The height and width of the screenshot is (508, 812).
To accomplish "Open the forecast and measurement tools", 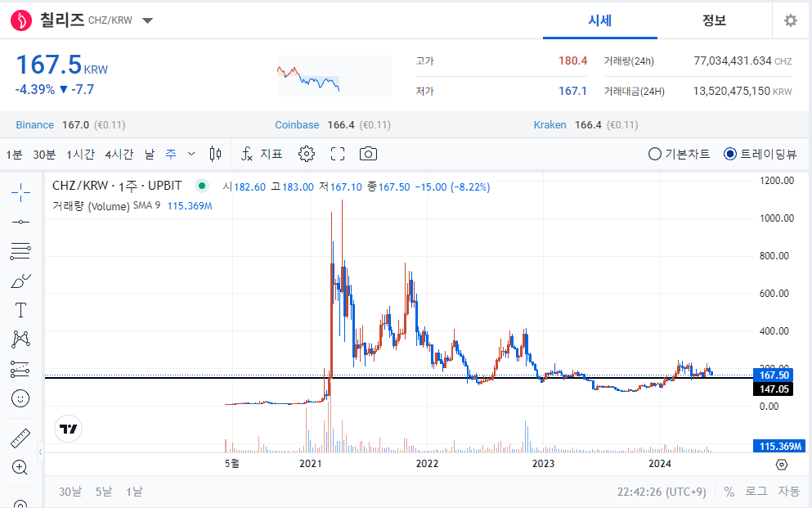I will pyautogui.click(x=20, y=369).
